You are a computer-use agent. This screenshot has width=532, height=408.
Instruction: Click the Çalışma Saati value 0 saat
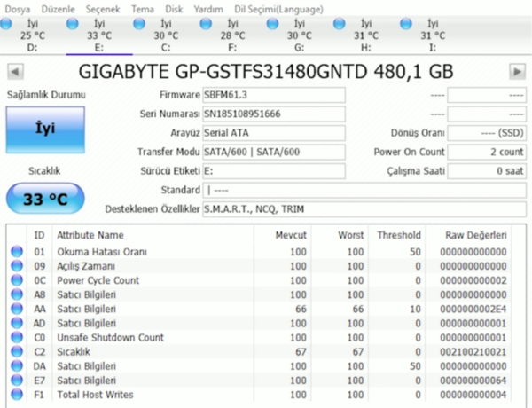coord(487,171)
